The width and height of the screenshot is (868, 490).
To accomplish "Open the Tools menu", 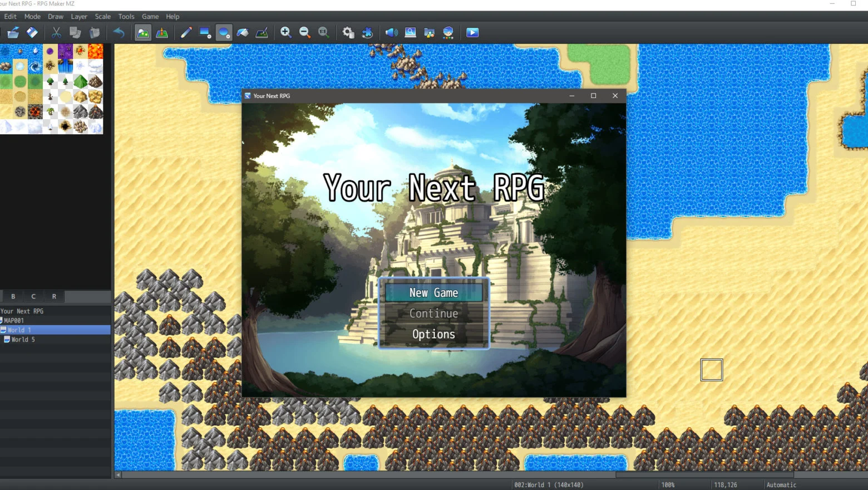I will click(x=126, y=17).
